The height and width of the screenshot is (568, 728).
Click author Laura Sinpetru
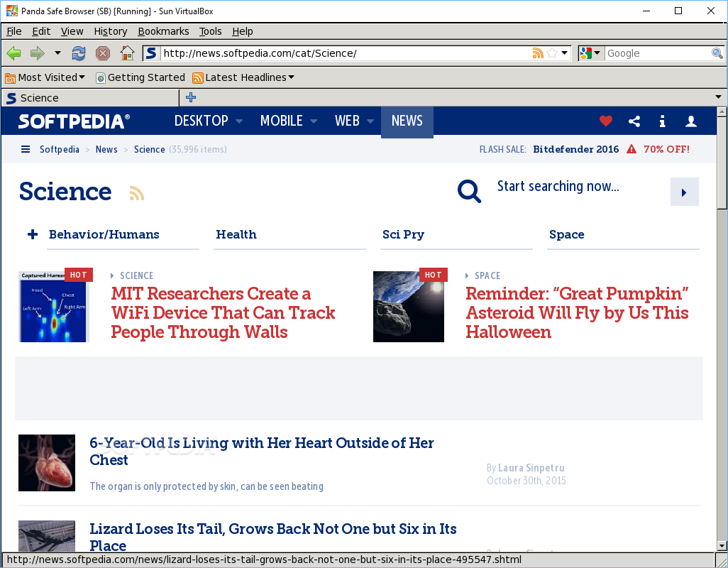[531, 468]
